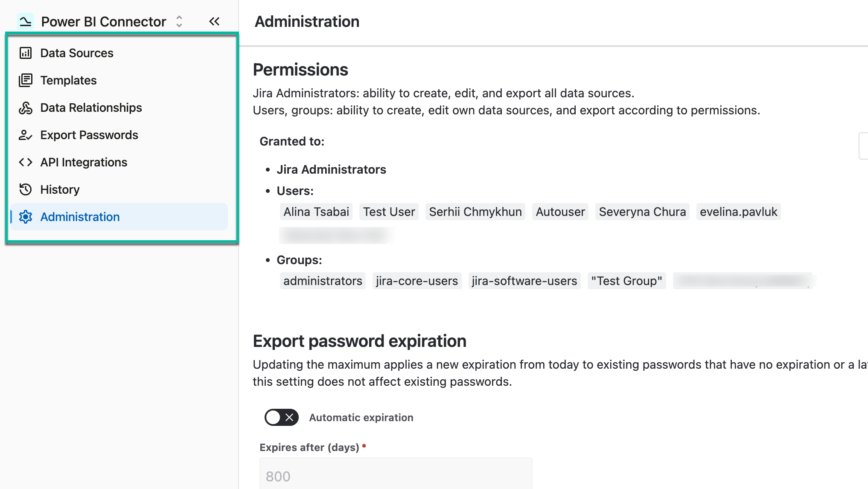Click the Granted to: label
The image size is (868, 489).
tap(292, 141)
